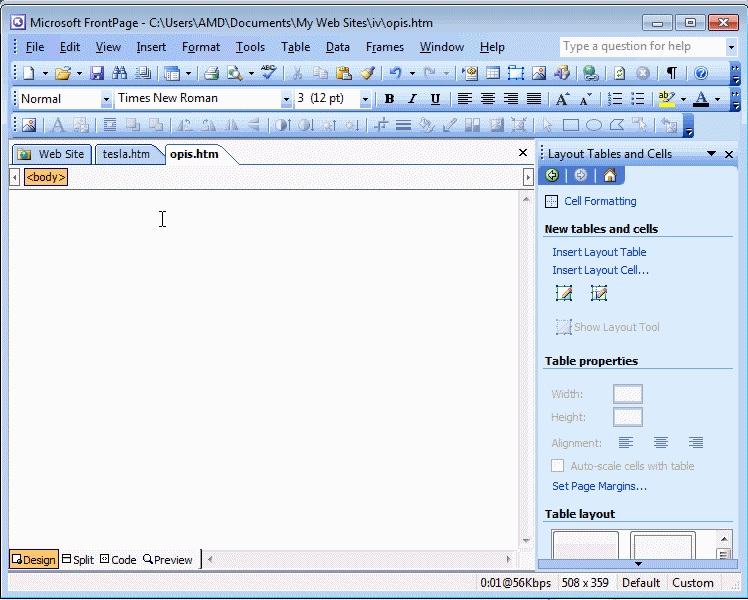
Task: Click the Show All paragraph marks icon
Action: pyautogui.click(x=672, y=73)
